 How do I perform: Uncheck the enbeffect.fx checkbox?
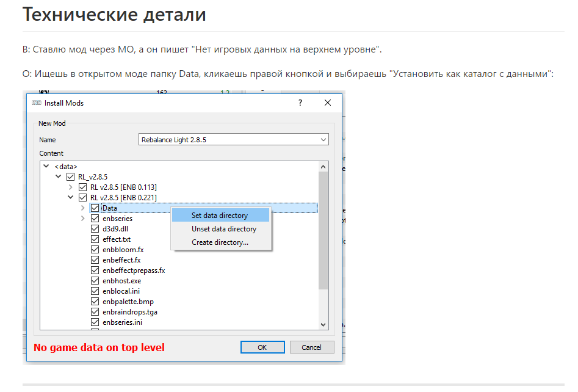tap(95, 260)
